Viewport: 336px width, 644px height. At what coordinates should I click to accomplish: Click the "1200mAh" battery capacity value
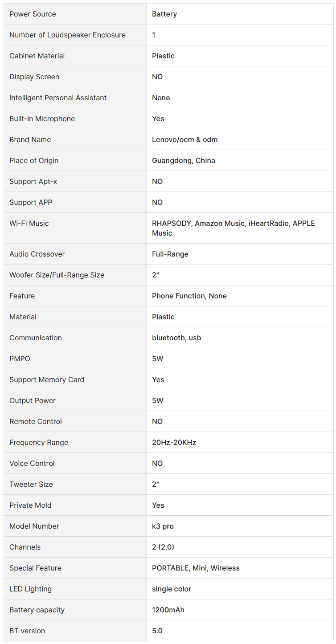[168, 610]
